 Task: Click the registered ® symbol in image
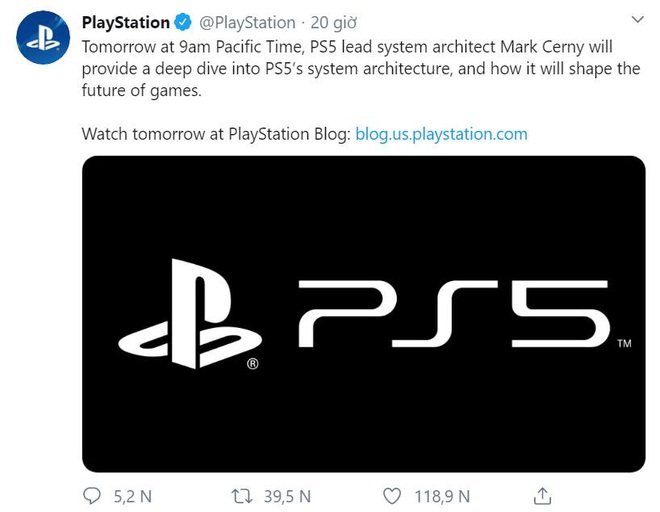tap(253, 363)
